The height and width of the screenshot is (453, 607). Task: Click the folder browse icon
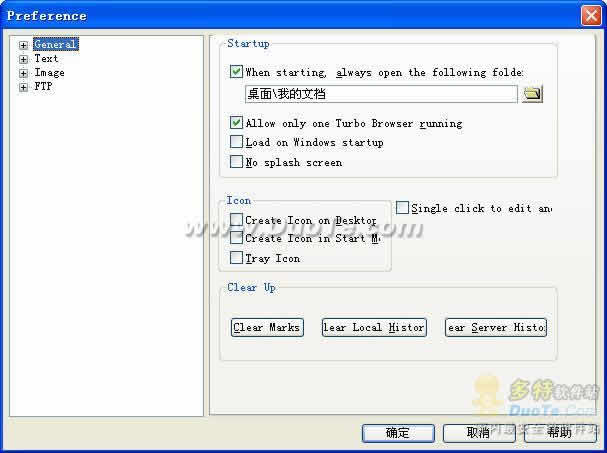click(532, 94)
